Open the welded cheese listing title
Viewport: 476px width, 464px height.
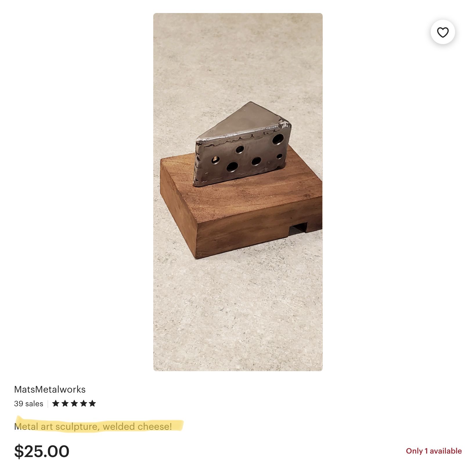(x=93, y=427)
